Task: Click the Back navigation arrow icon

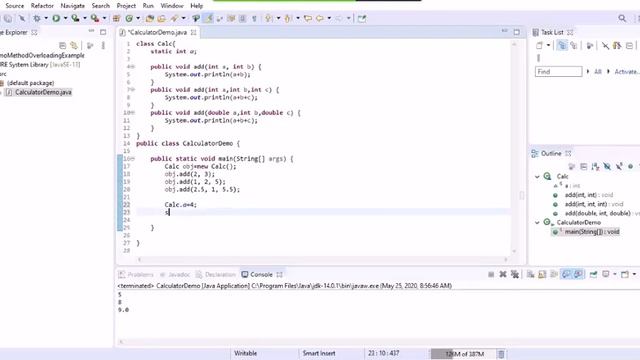Action: [320, 18]
